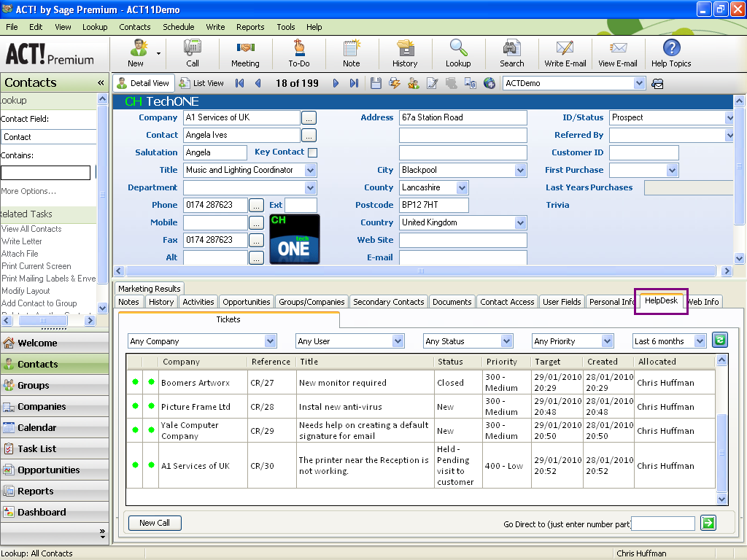Click the Go Direct number input field
Screen dimensions: 747x560
pos(663,524)
